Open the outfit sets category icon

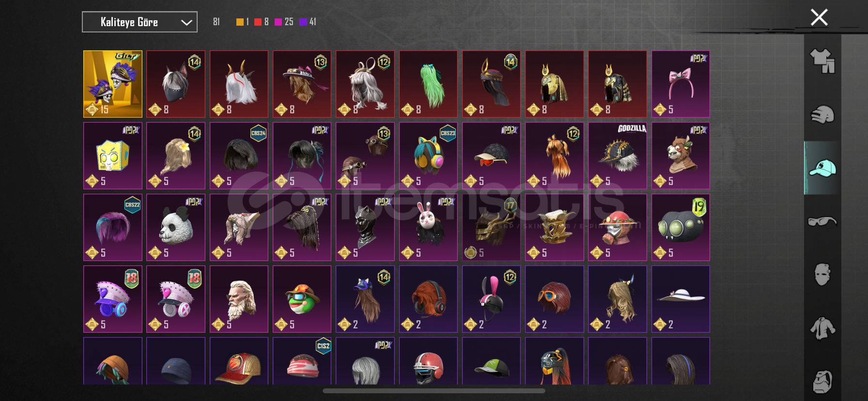pyautogui.click(x=822, y=61)
